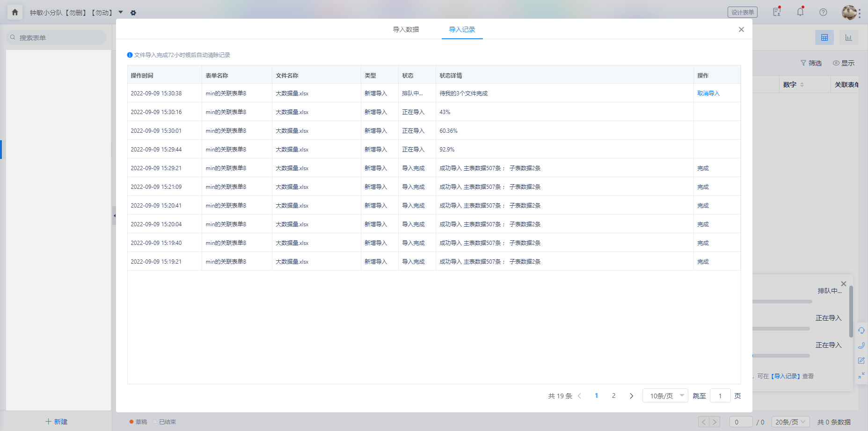Go to next records page arrow

pyautogui.click(x=631, y=396)
